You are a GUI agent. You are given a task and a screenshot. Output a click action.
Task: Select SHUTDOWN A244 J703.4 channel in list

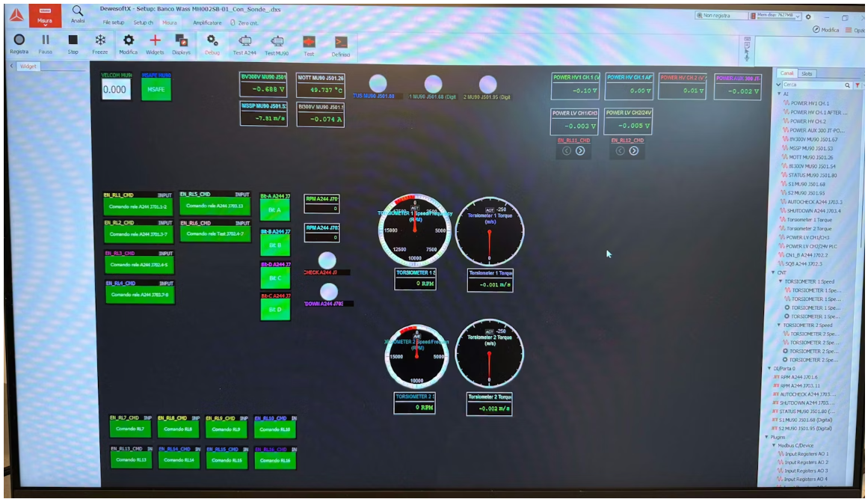point(811,211)
